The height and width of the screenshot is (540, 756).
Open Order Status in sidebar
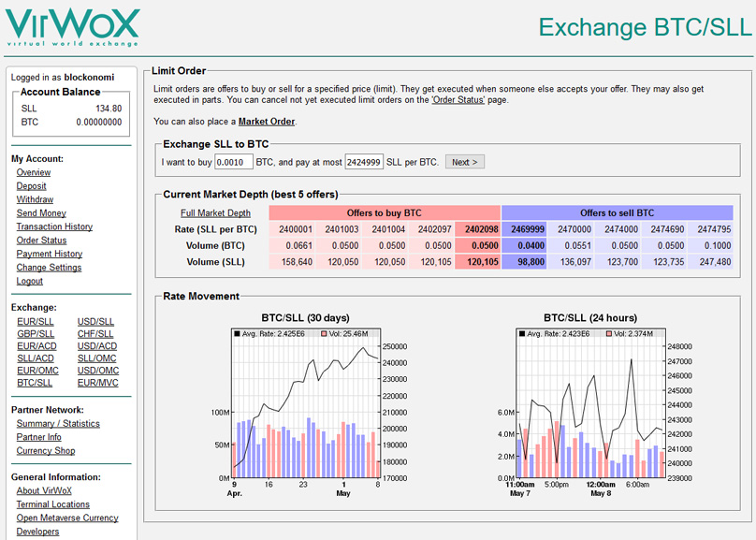[41, 241]
